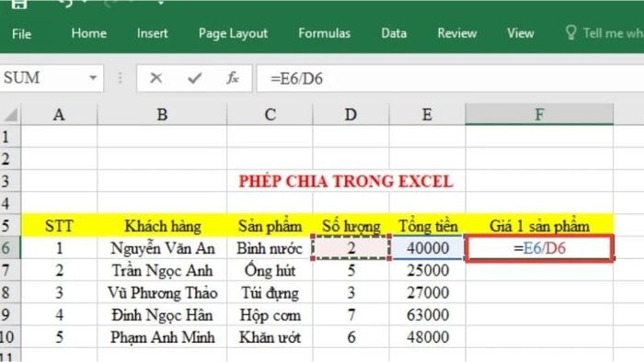Click the Select All corner triangle

click(10, 114)
